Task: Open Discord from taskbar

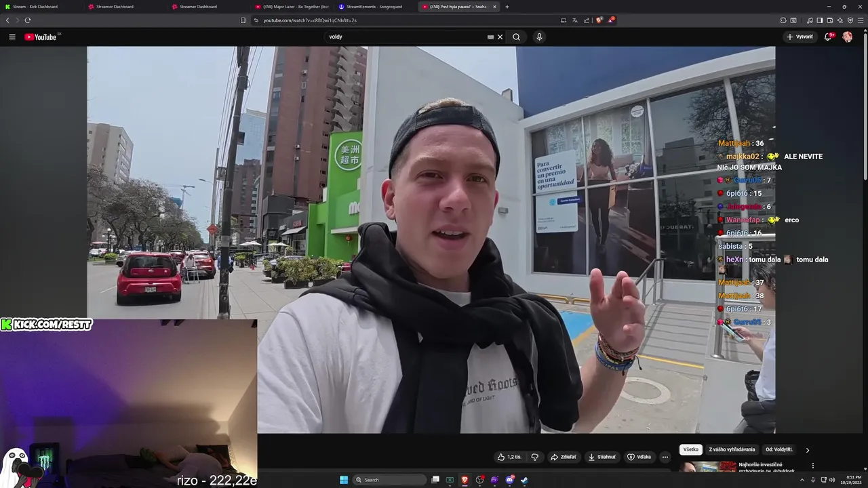Action: point(510,480)
